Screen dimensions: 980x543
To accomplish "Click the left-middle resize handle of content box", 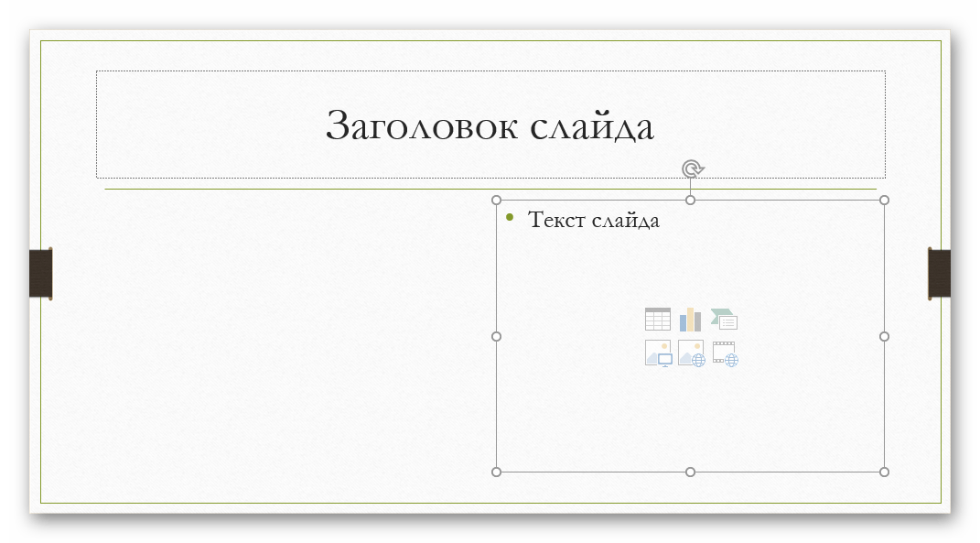I will [x=497, y=336].
